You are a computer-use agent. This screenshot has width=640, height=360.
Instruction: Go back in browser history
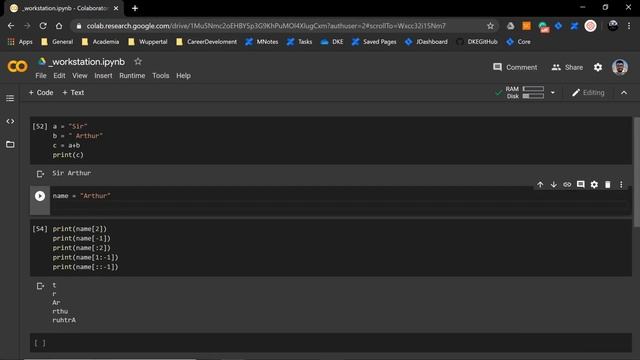pyautogui.click(x=11, y=26)
